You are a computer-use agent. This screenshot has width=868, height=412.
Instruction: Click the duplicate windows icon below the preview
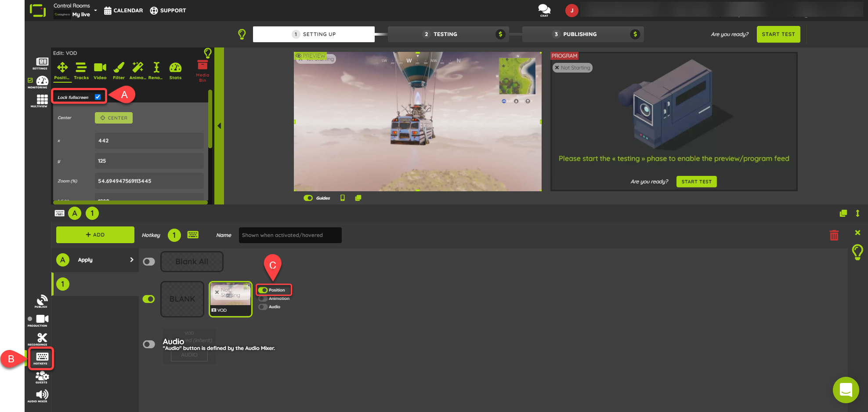(x=358, y=198)
